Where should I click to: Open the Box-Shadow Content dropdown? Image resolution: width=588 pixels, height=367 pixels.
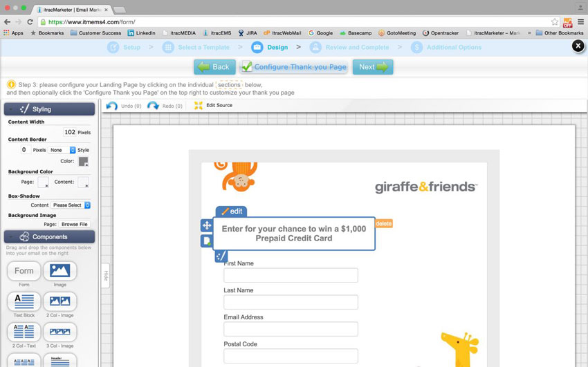(x=71, y=205)
